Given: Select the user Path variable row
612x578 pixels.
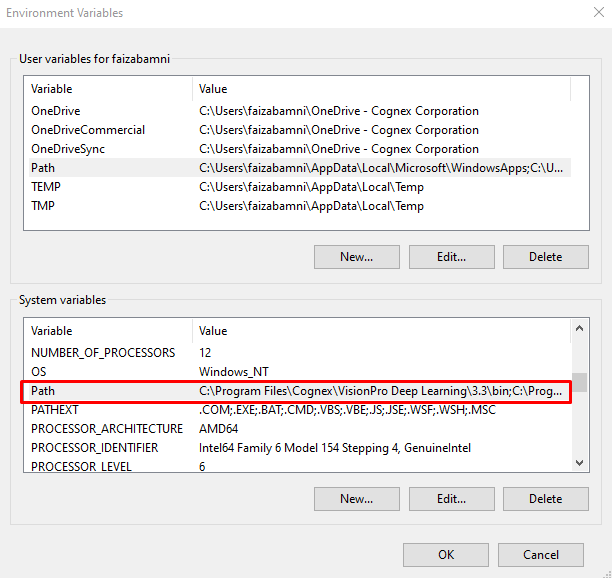Looking at the screenshot, I should pyautogui.click(x=43, y=168).
